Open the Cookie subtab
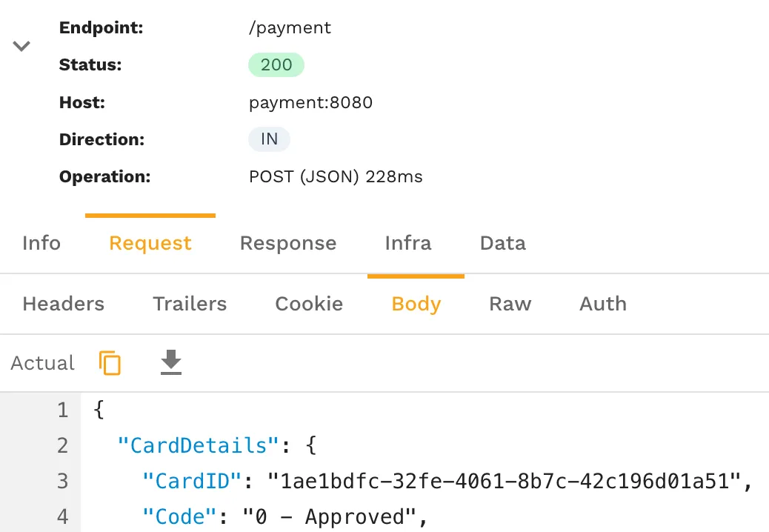769x532 pixels. click(308, 304)
